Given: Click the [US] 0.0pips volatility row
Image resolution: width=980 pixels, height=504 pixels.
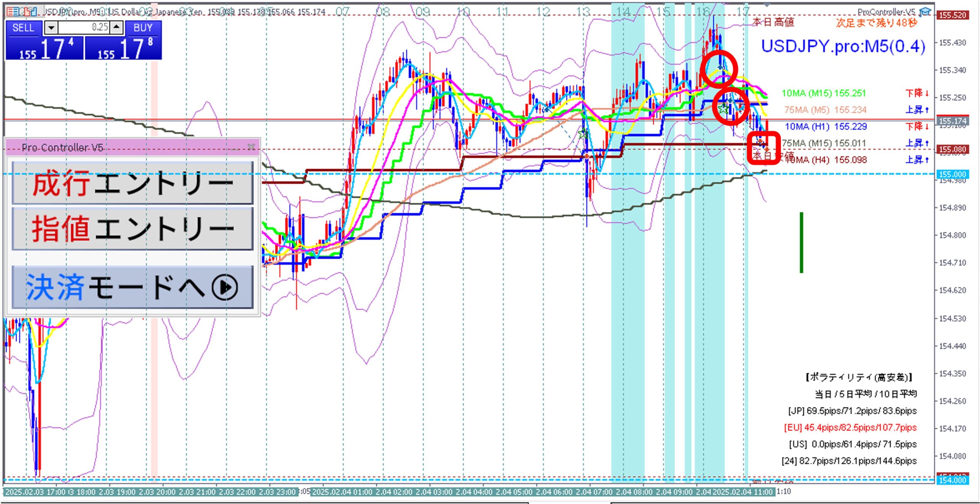Looking at the screenshot, I should (x=853, y=444).
